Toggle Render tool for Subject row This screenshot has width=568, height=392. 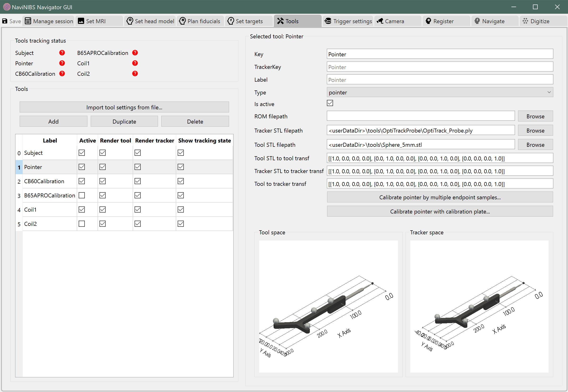point(103,153)
